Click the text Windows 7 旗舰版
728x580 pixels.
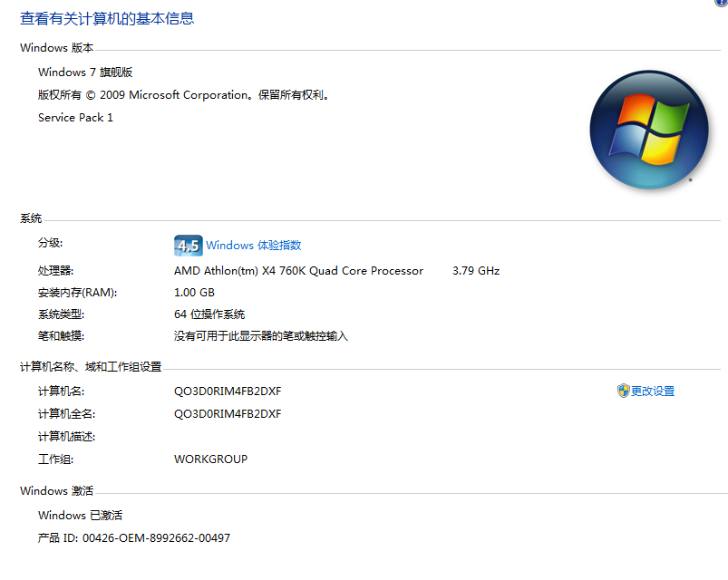tap(85, 72)
